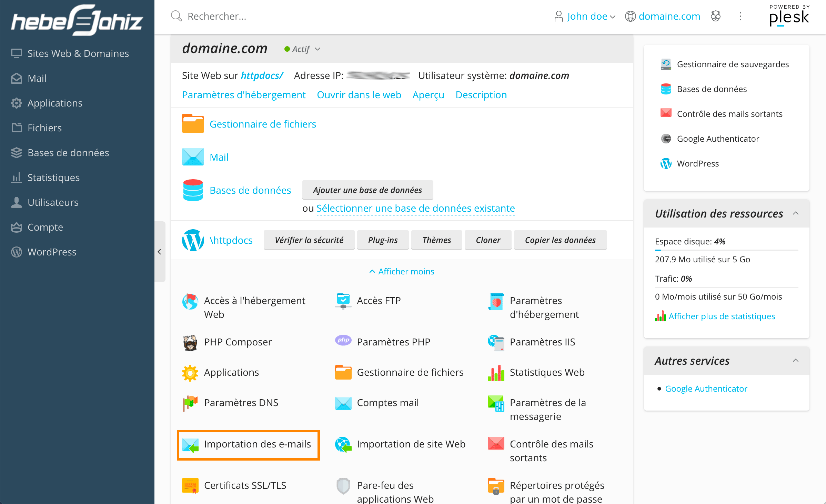Click Sélectionner une base de données existante
The image size is (826, 504).
pyautogui.click(x=415, y=208)
